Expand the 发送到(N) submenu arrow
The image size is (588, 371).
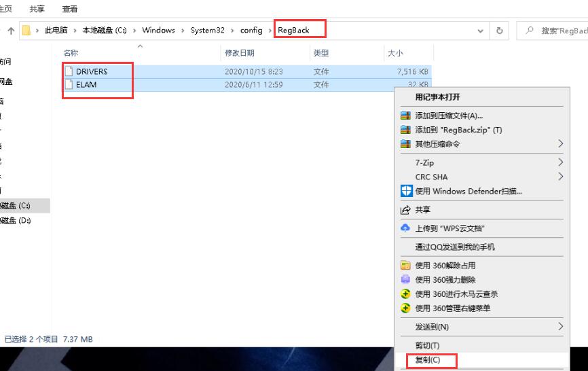pyautogui.click(x=560, y=326)
